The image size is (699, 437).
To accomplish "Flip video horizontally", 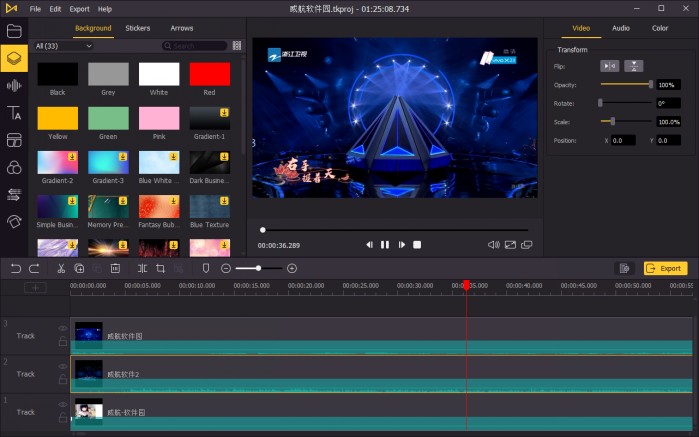I will click(x=609, y=66).
